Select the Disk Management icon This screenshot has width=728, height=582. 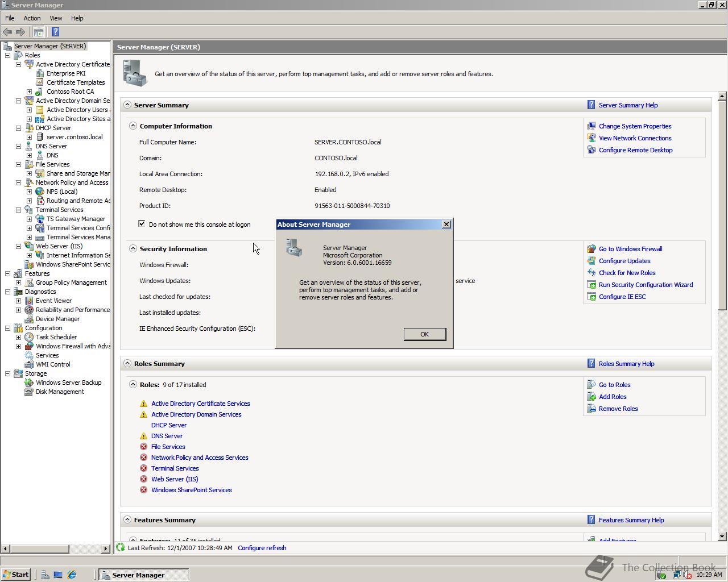[29, 392]
